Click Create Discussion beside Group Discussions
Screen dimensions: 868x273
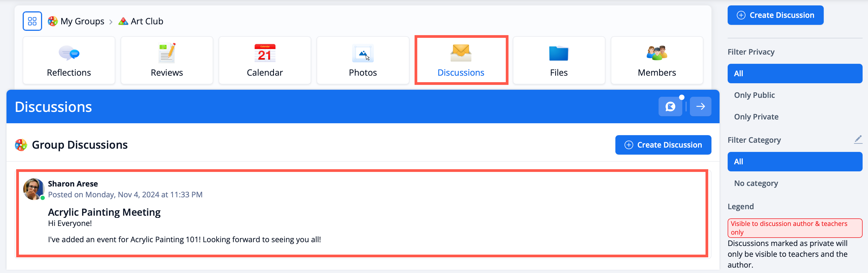[x=663, y=145]
